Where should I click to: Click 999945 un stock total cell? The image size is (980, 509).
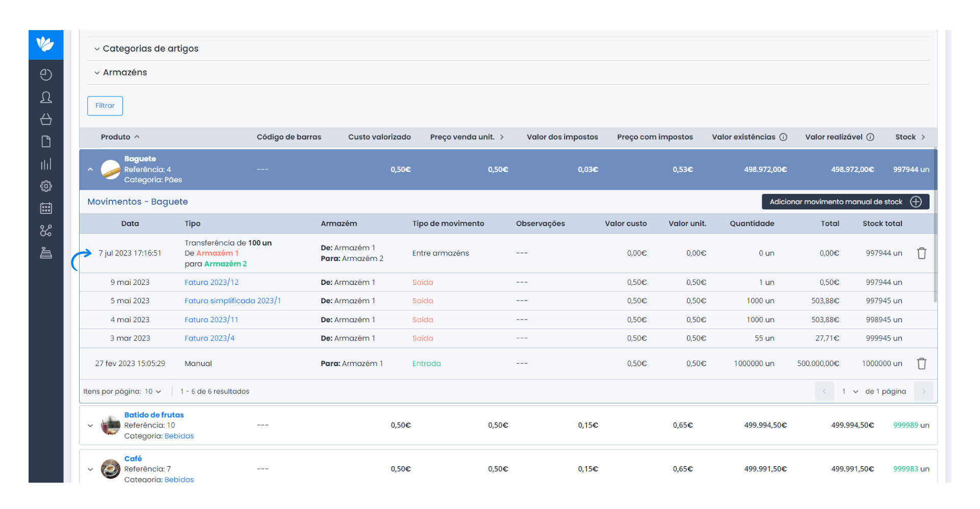(x=884, y=338)
